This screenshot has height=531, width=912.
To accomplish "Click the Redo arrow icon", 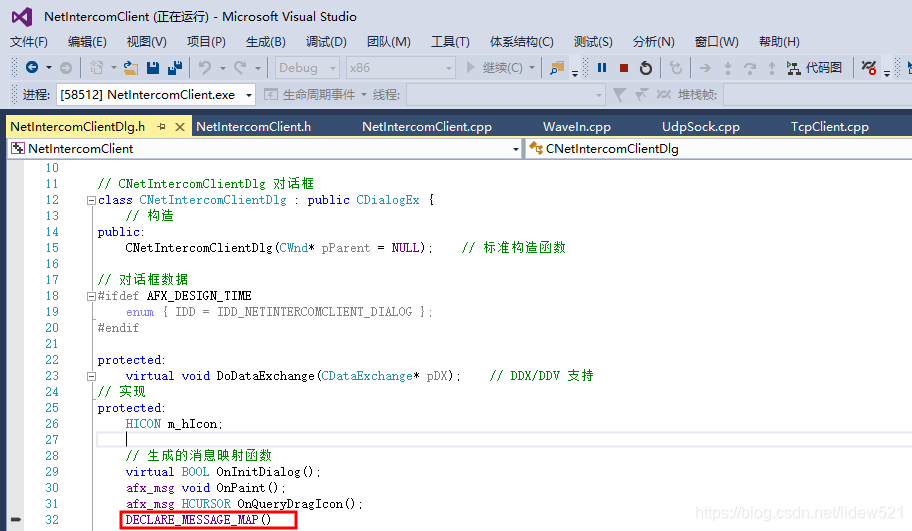I will coord(240,68).
